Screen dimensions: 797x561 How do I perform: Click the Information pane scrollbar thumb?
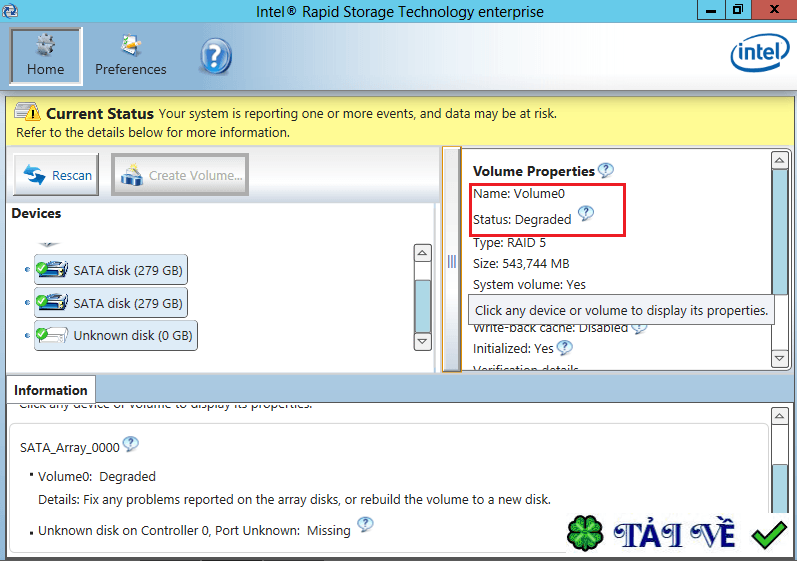[779, 488]
